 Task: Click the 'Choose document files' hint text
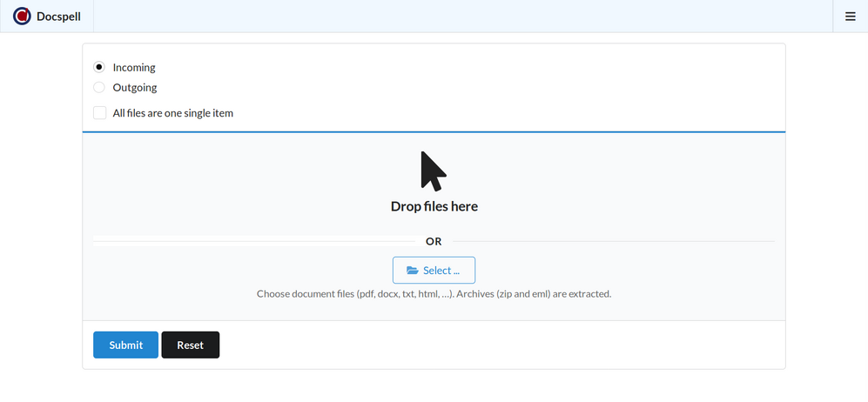(x=434, y=294)
